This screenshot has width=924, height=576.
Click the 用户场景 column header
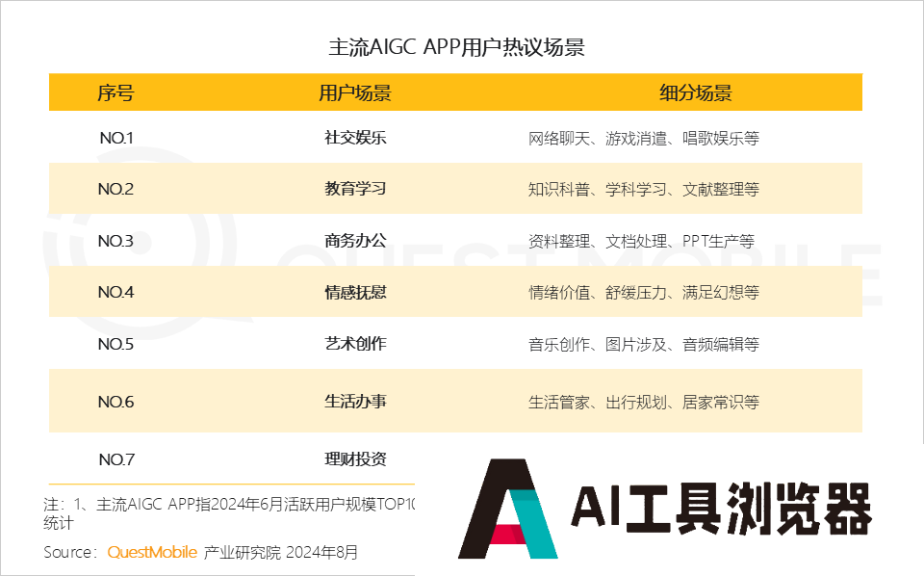(355, 92)
